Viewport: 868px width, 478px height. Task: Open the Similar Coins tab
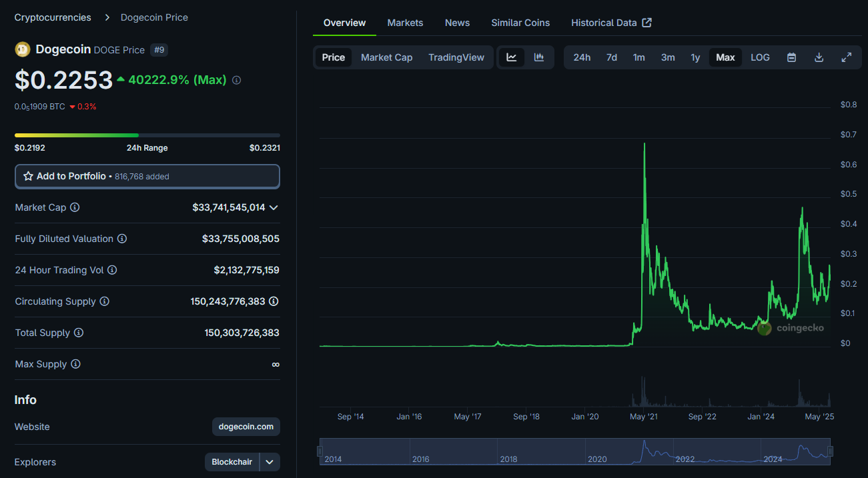coord(520,23)
